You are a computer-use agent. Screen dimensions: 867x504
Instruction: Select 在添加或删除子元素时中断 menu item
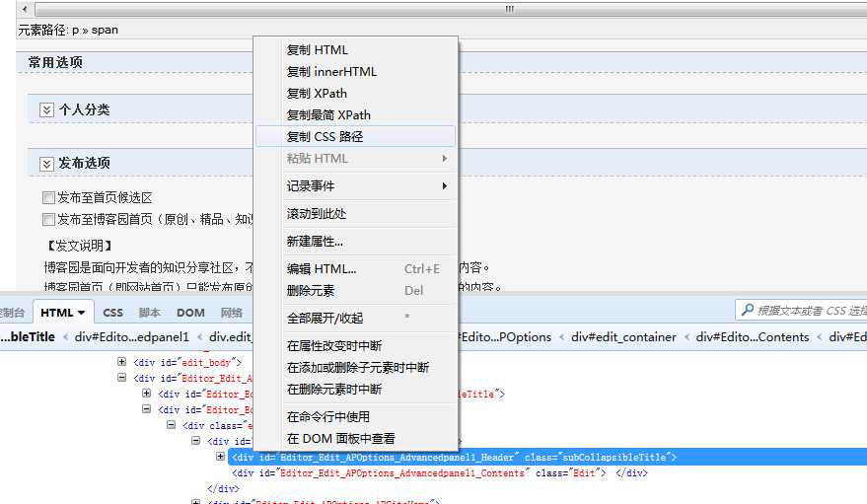355,368
